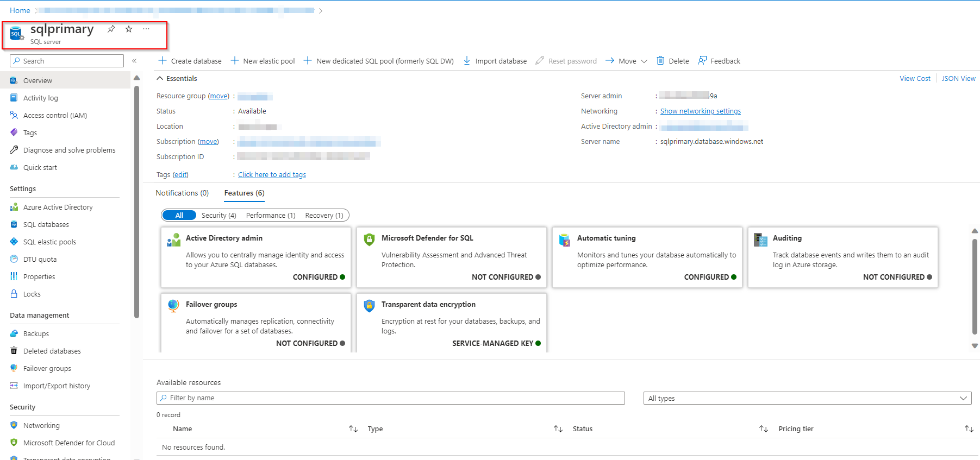The image size is (980, 460).
Task: Click the Feedback icon
Action: (702, 60)
